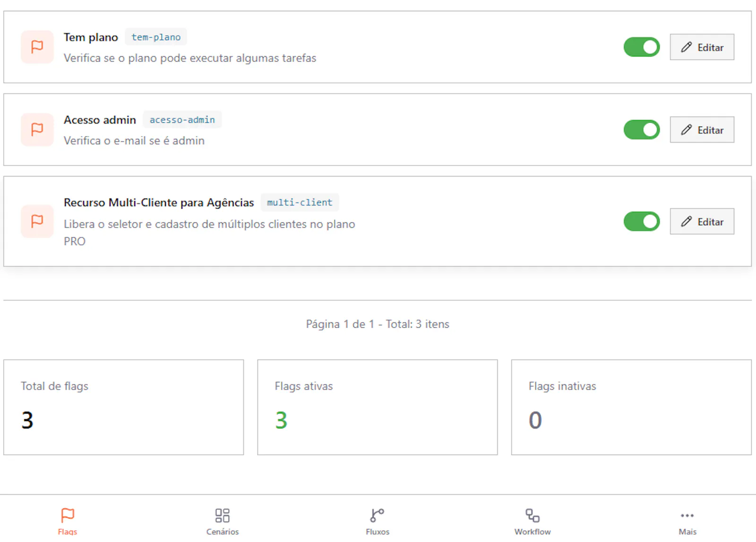Click the description starting 'Libera o seletor e cadastro'

point(209,233)
